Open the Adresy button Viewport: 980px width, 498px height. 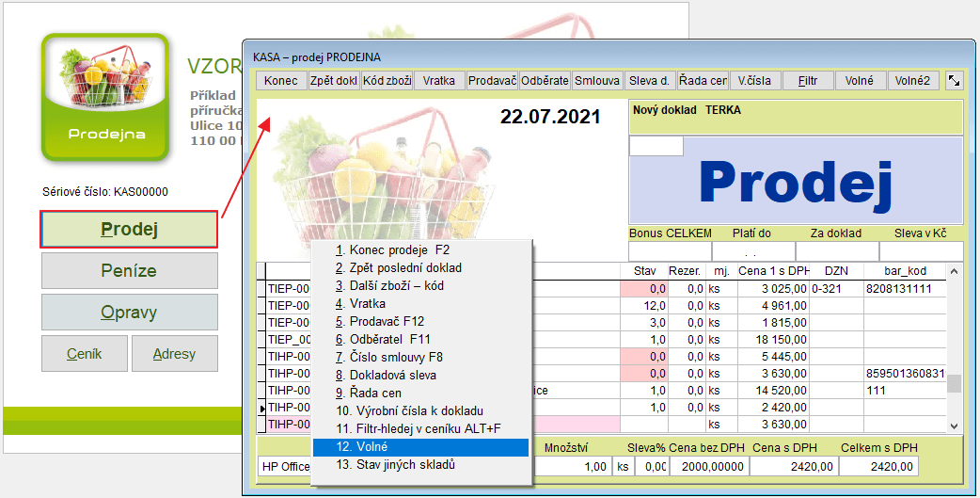[174, 353]
